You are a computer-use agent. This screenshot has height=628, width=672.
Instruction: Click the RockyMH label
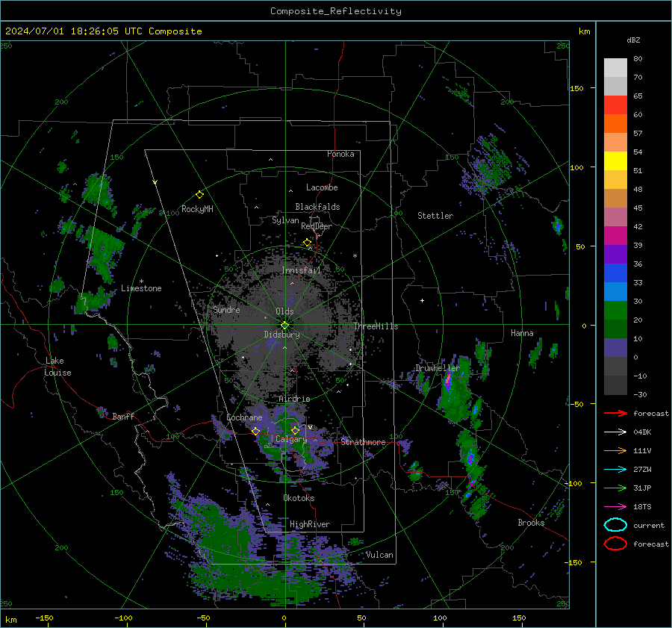click(197, 209)
